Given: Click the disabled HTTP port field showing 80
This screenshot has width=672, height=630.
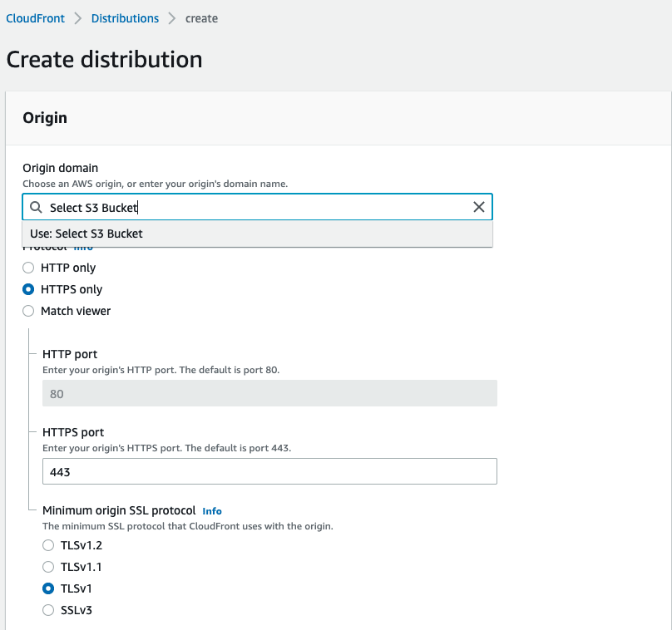Looking at the screenshot, I should [269, 393].
